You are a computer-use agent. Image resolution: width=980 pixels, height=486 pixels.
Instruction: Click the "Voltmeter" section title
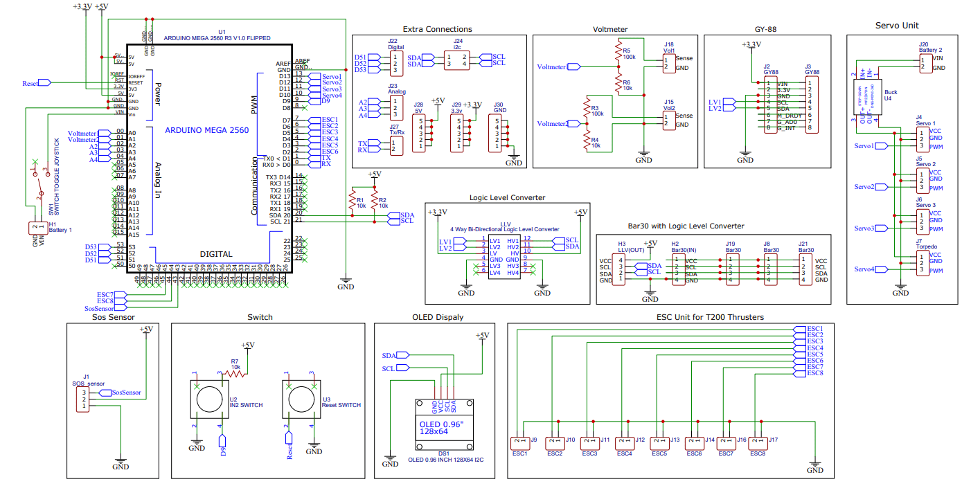610,29
